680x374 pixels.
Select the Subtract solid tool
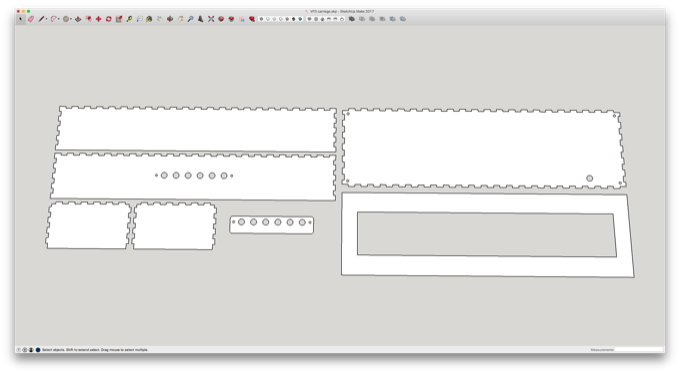[382, 19]
